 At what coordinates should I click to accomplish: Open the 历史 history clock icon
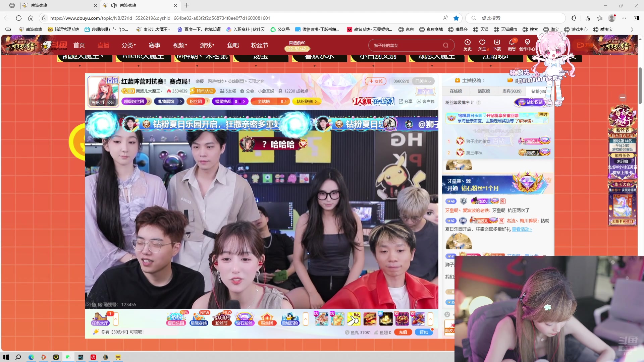[x=467, y=42]
